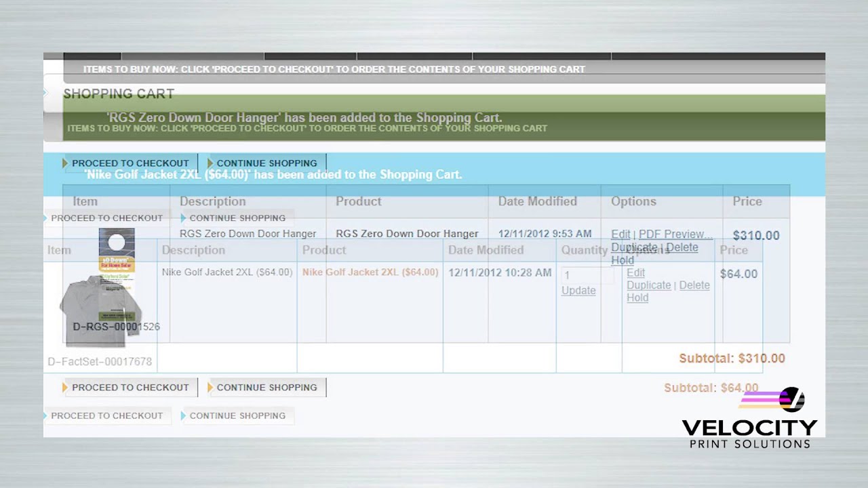The height and width of the screenshot is (488, 868).
Task: Click Edit in the Nike Golf Jacket row
Action: [x=635, y=272]
